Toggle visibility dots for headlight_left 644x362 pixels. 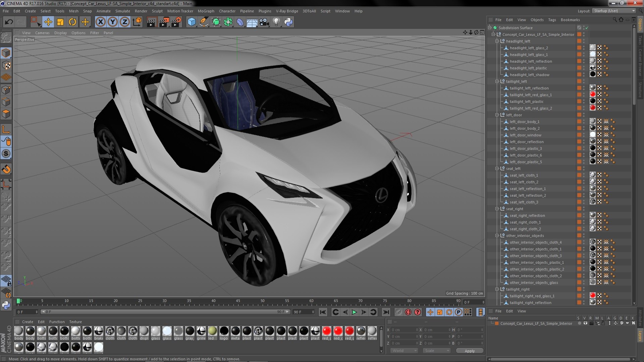(584, 41)
